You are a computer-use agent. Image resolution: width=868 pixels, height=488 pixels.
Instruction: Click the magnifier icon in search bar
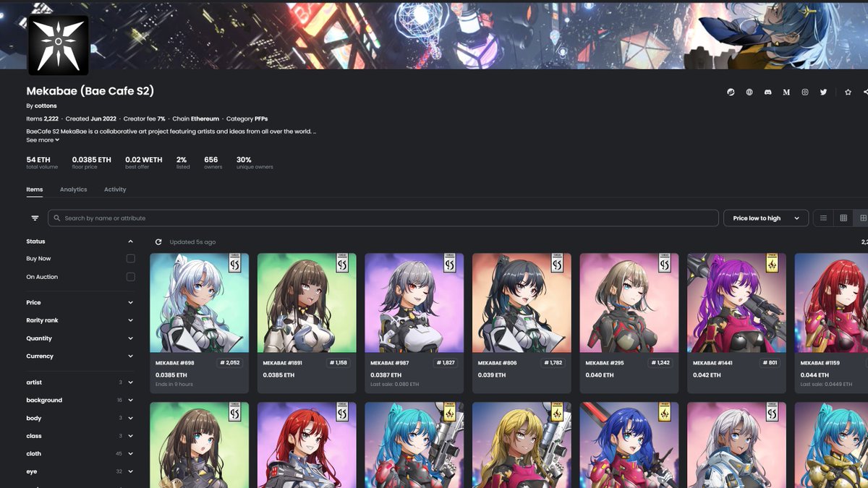coord(57,218)
